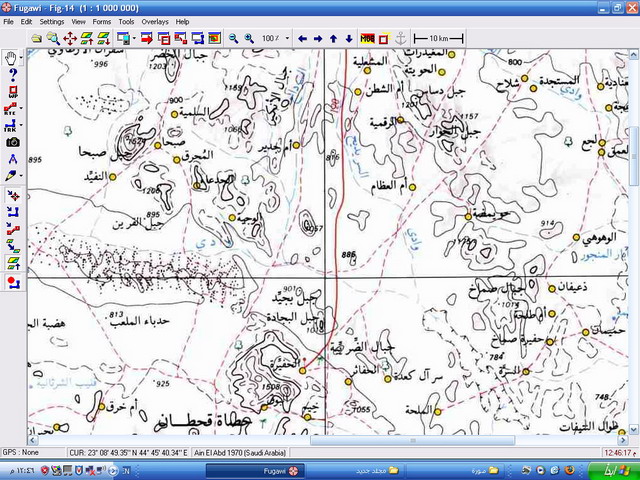Image resolution: width=640 pixels, height=480 pixels.
Task: Expand the RTE route tool dropdown
Action: [21, 109]
